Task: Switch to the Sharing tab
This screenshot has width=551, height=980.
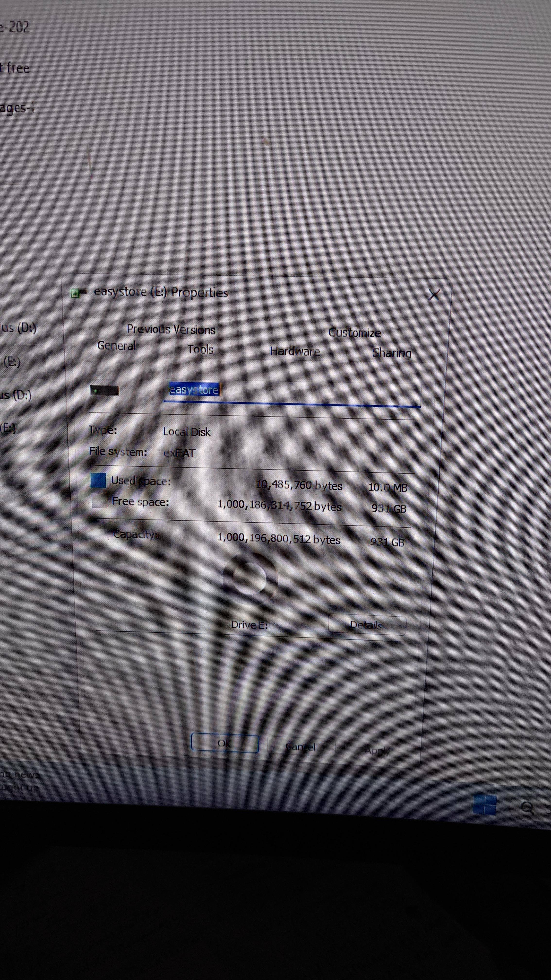Action: pyautogui.click(x=392, y=353)
